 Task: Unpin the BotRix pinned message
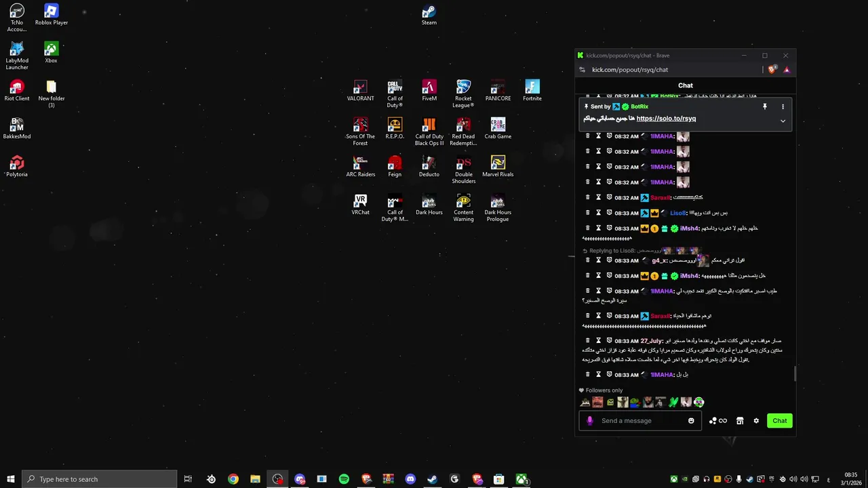pyautogui.click(x=764, y=106)
